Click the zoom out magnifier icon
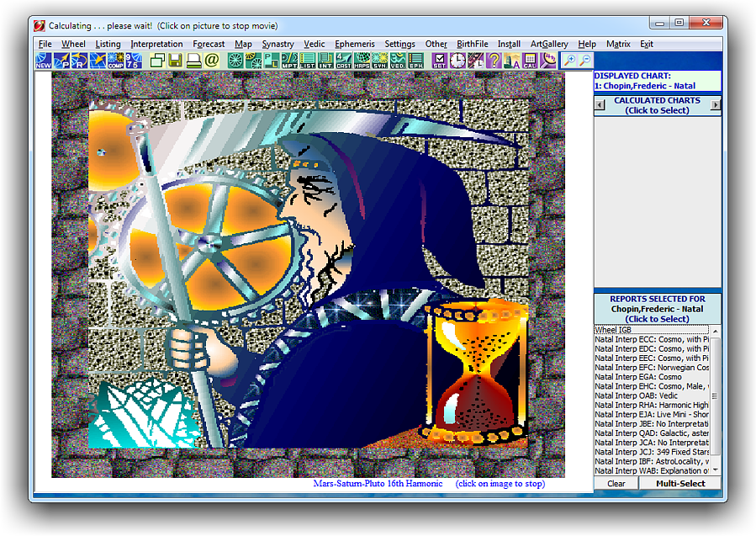Screen dimensions: 756x536 [584, 61]
